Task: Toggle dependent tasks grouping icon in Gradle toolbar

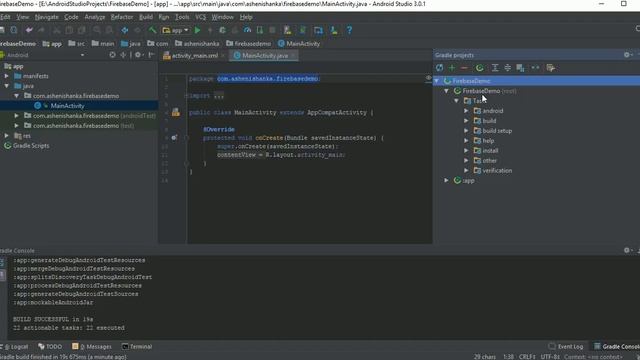Action: click(520, 68)
